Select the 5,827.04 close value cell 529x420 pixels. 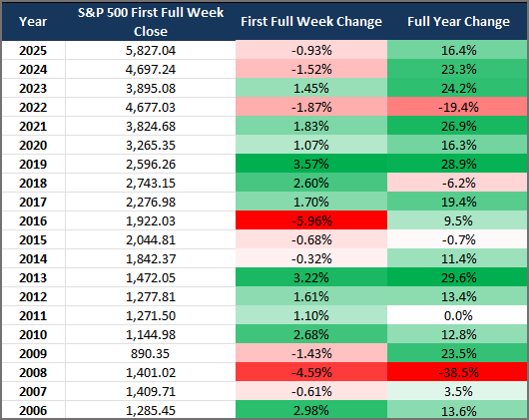[x=151, y=50]
